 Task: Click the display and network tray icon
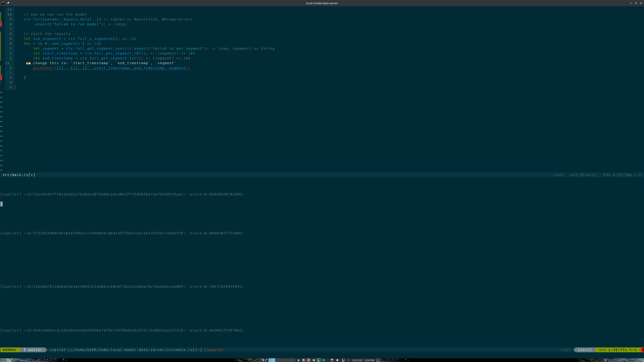coord(343,360)
